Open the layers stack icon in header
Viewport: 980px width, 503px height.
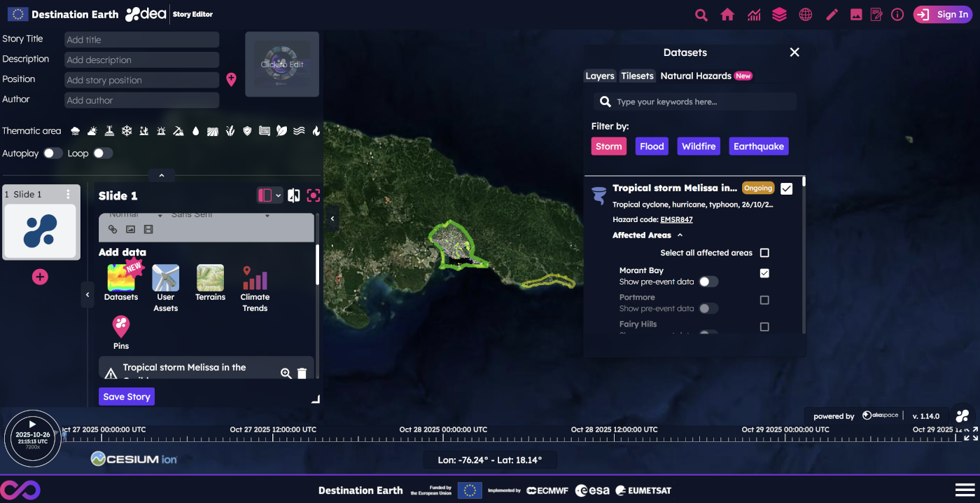779,15
